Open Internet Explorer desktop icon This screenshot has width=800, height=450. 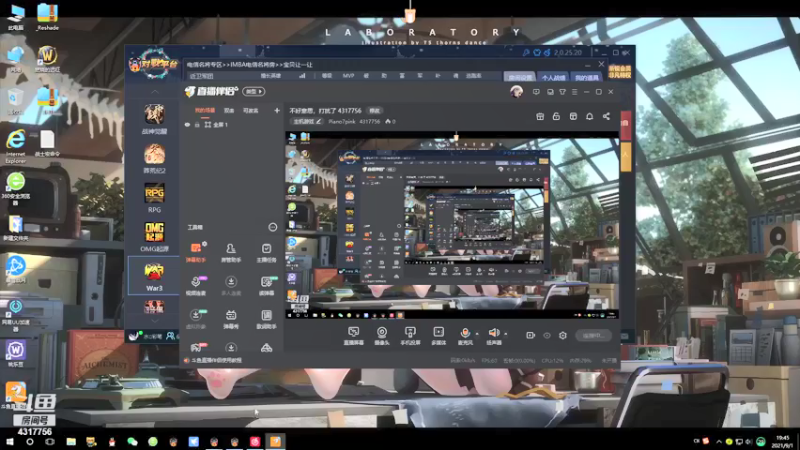(15, 146)
